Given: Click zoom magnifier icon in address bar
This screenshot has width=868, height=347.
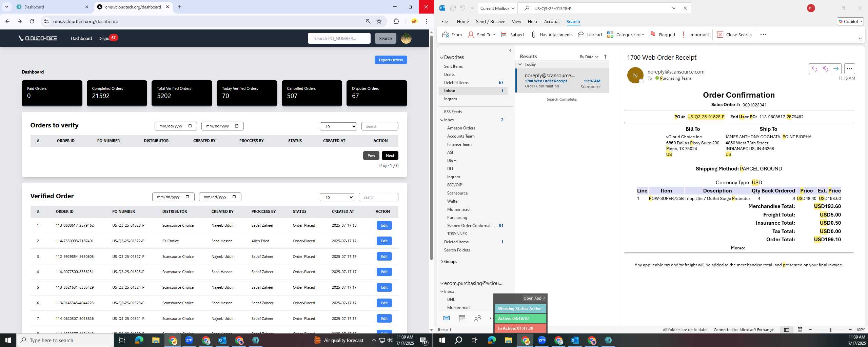Looking at the screenshot, I should click(x=368, y=21).
